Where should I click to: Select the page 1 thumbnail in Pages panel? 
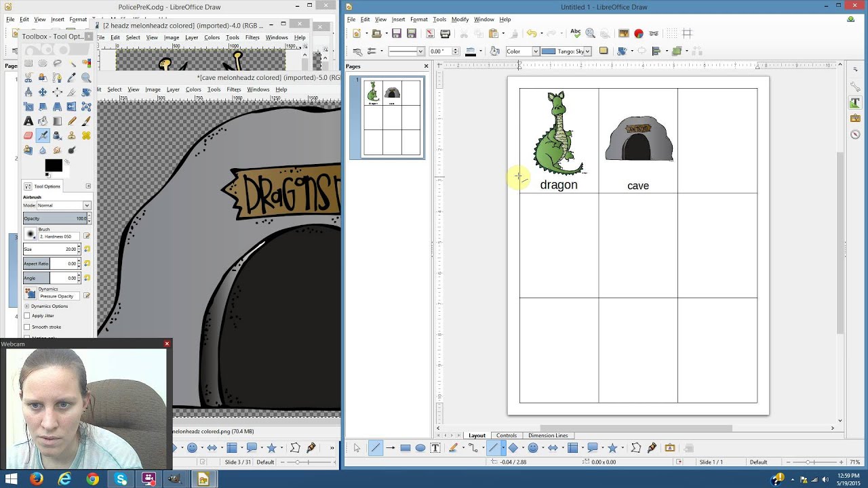(x=392, y=118)
